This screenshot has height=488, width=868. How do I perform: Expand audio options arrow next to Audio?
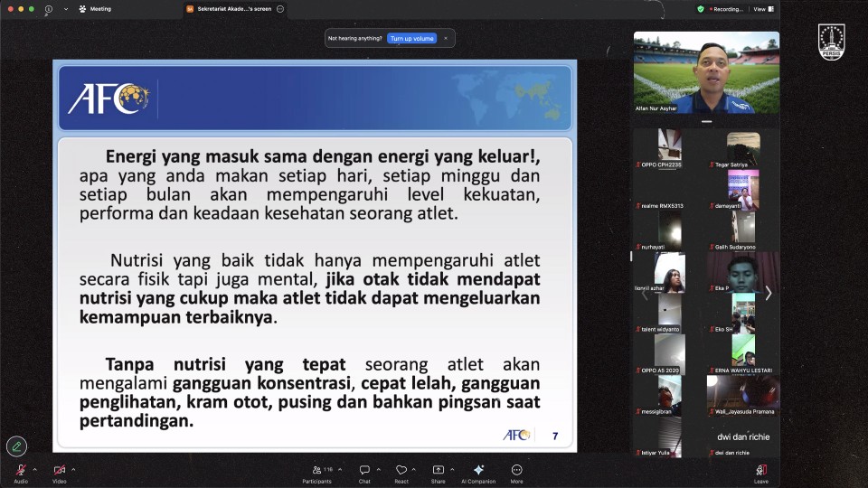click(35, 469)
